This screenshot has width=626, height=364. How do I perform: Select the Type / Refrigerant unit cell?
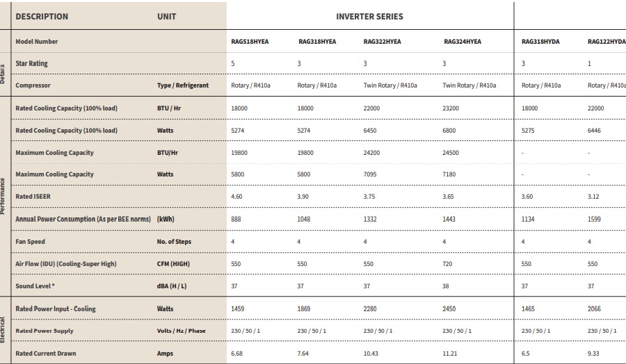click(x=183, y=85)
